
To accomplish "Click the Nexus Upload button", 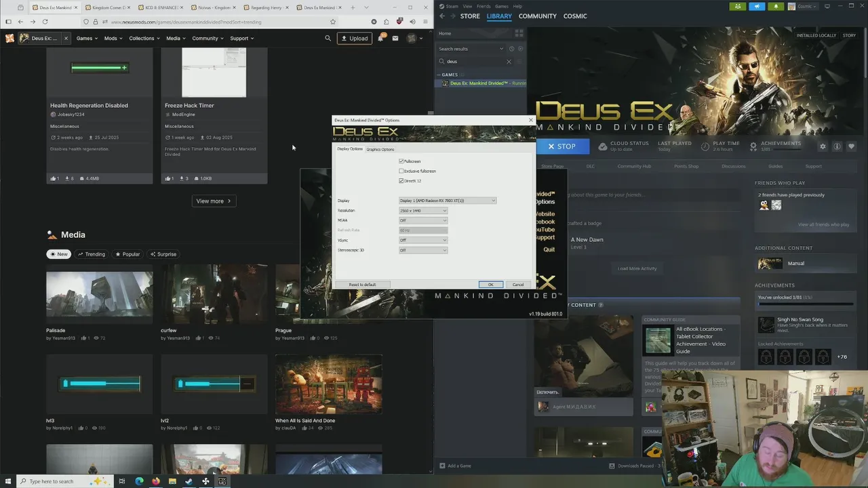I will pyautogui.click(x=355, y=38).
